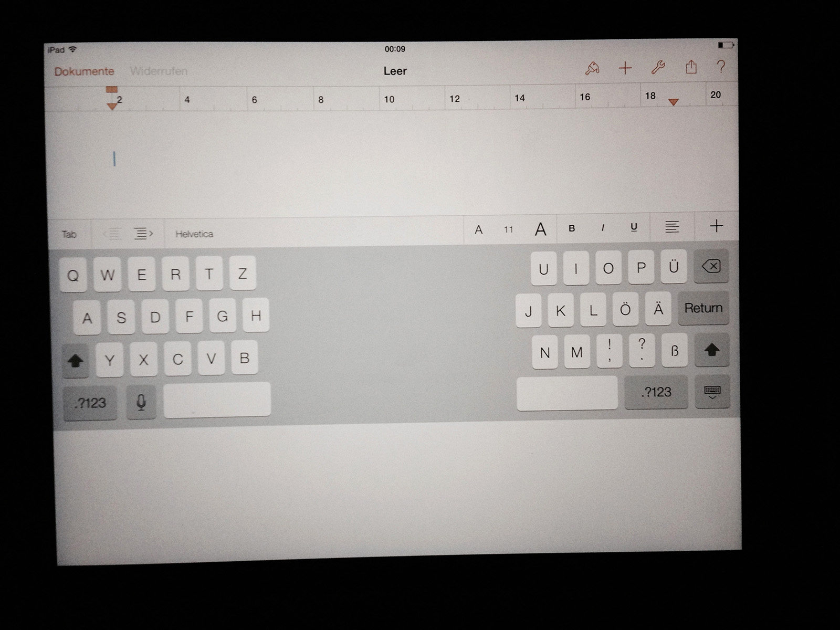Tap the font size value 11
Screen dimensions: 840x630
tap(508, 229)
